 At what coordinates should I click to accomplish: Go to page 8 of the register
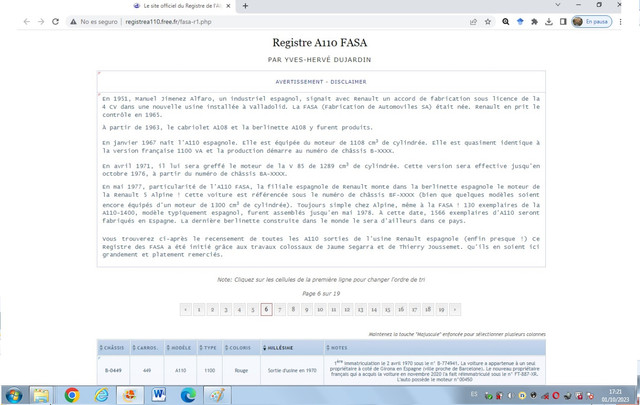[x=293, y=309]
